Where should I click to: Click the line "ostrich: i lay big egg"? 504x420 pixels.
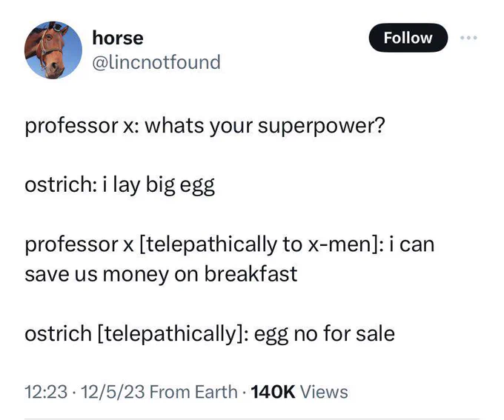(x=119, y=185)
